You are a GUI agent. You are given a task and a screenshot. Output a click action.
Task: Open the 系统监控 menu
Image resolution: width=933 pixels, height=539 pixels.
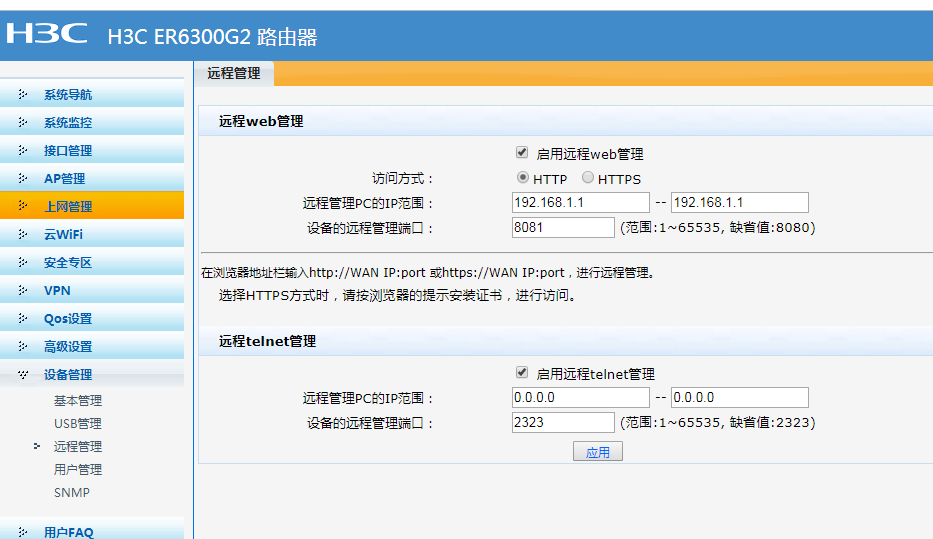[68, 123]
